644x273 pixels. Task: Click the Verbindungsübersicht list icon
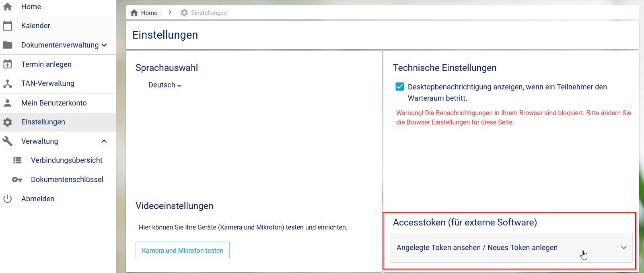pos(17,160)
